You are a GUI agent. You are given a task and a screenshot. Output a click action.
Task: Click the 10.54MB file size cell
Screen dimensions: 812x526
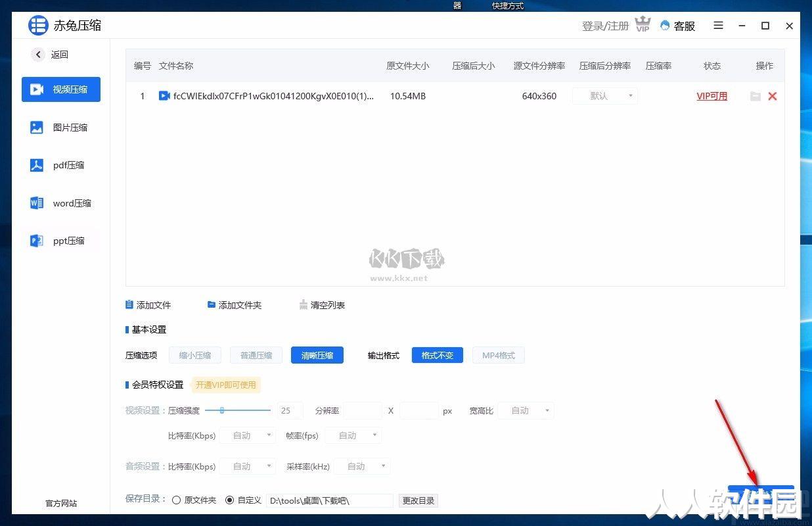tap(408, 96)
